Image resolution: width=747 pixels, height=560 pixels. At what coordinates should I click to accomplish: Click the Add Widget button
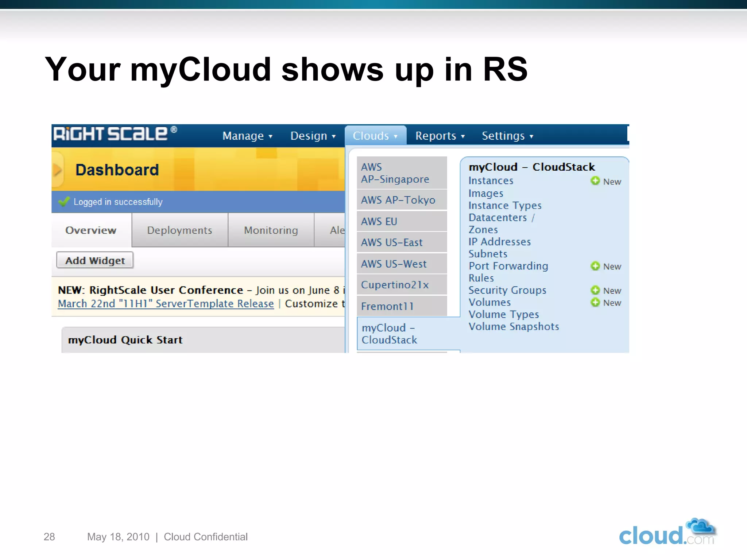coord(95,260)
